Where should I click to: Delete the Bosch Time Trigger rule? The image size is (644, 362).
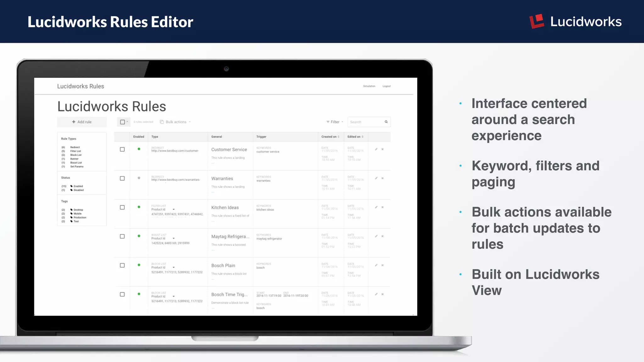tap(383, 294)
